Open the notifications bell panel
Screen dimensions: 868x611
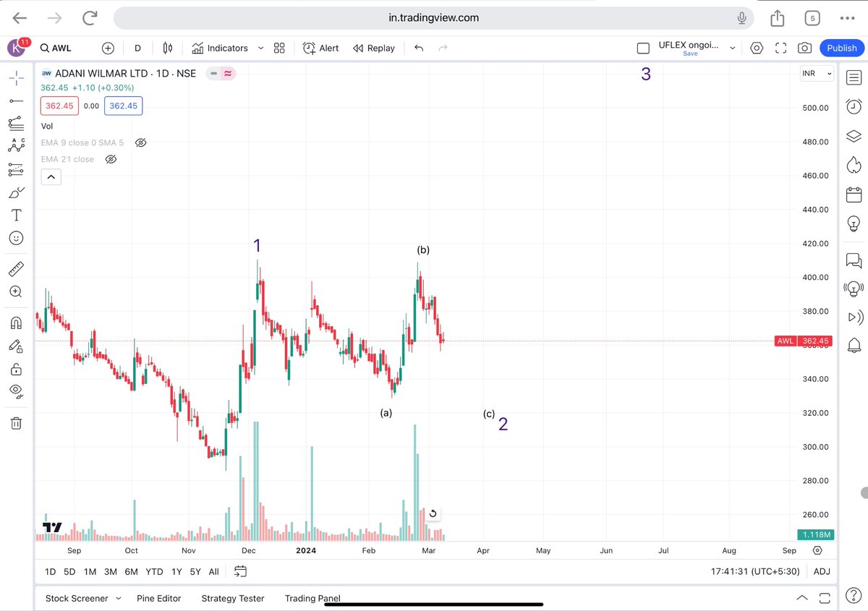tap(854, 346)
